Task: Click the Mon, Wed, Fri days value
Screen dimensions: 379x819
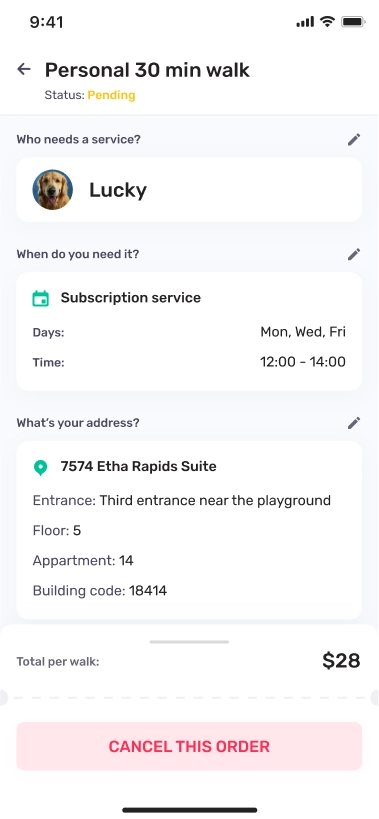Action: (x=303, y=332)
